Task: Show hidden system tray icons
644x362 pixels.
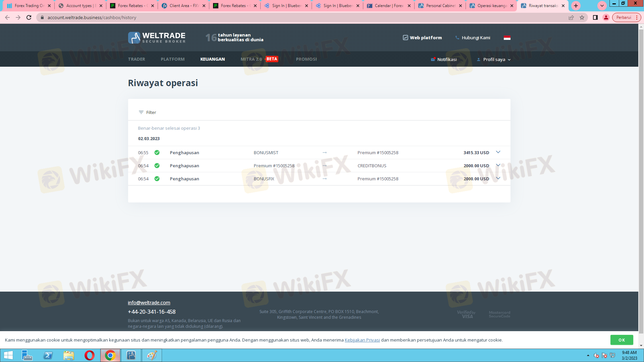Action: [588, 355]
